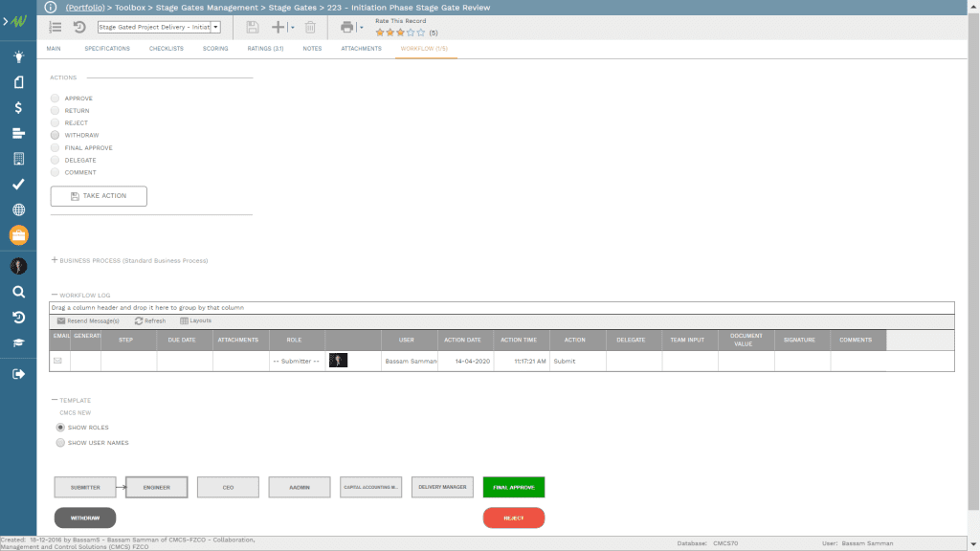Click the lightbulb icon in the sidebar
980x551 pixels.
[x=18, y=56]
